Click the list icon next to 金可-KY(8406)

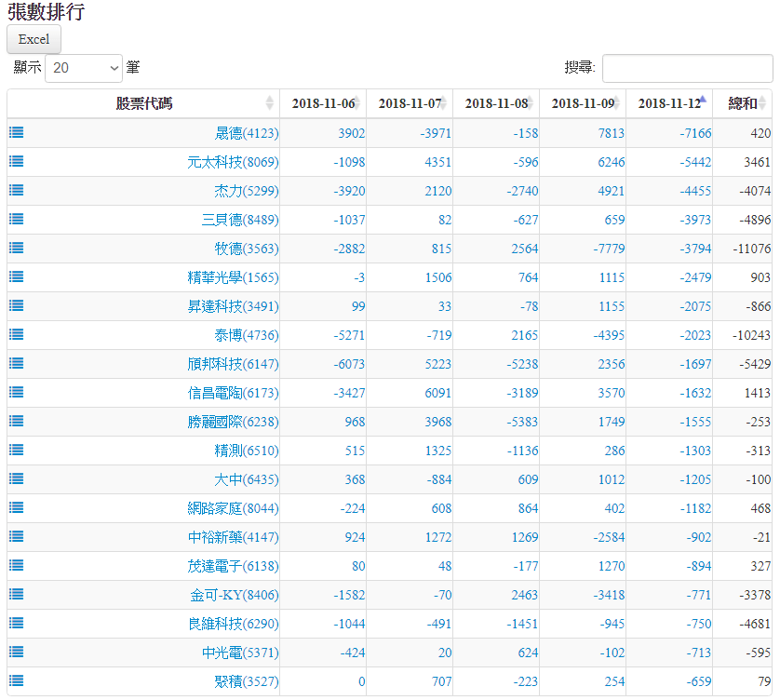click(x=16, y=594)
